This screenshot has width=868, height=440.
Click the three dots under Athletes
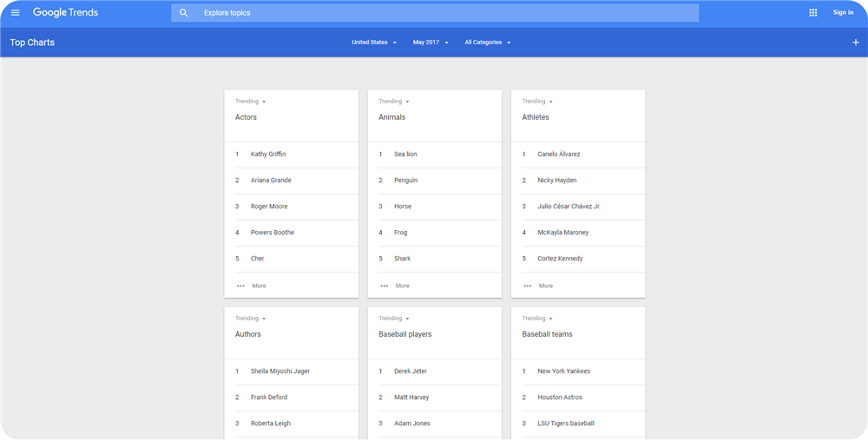point(528,286)
